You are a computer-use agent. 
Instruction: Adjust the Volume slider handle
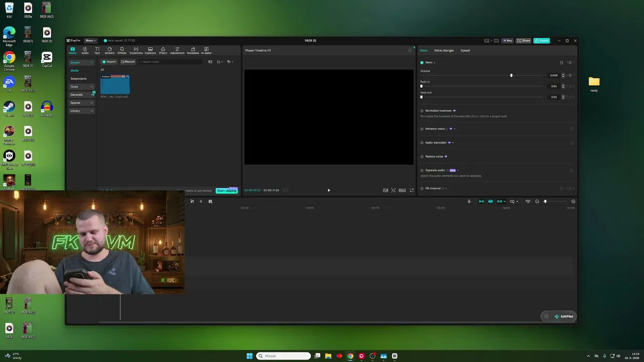tap(511, 75)
